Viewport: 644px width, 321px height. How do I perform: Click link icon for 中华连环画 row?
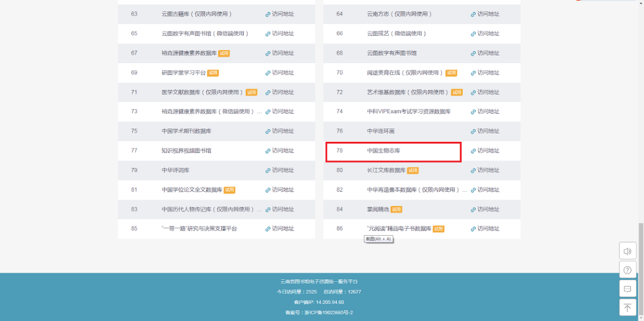(473, 131)
